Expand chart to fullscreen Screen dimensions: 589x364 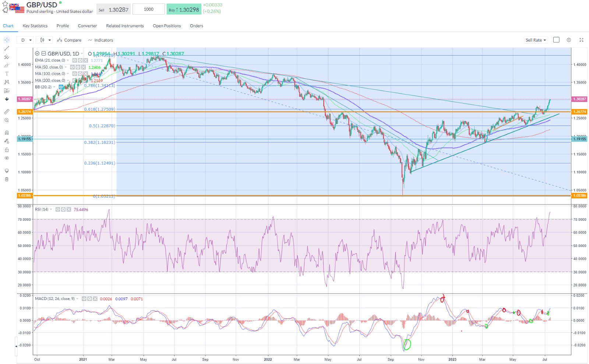coord(582,40)
